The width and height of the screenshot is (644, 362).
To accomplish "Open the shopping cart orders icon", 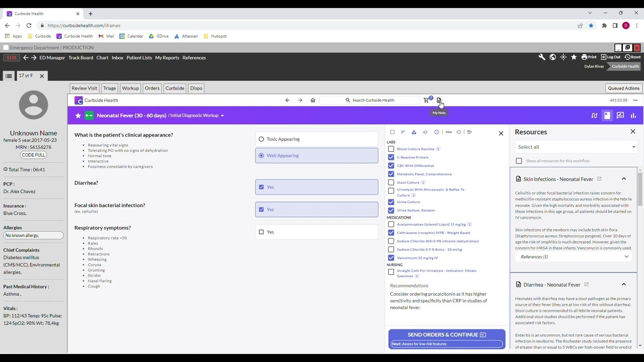I will click(427, 100).
